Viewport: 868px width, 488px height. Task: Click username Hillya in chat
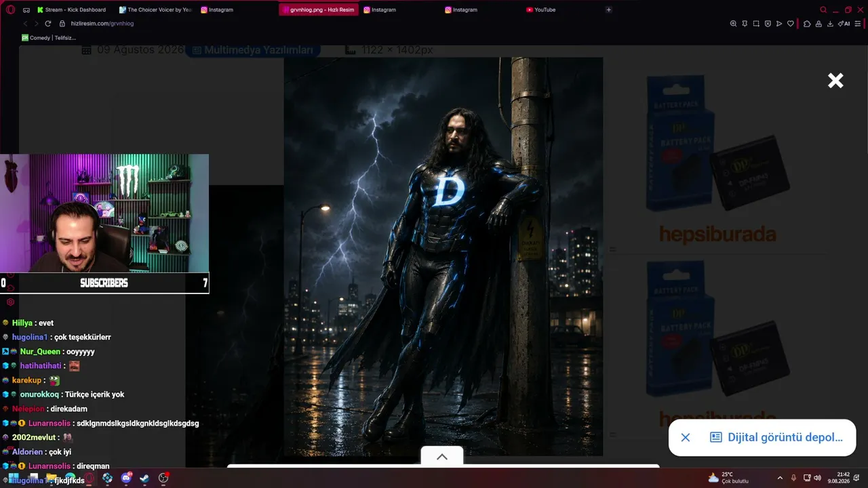(22, 323)
